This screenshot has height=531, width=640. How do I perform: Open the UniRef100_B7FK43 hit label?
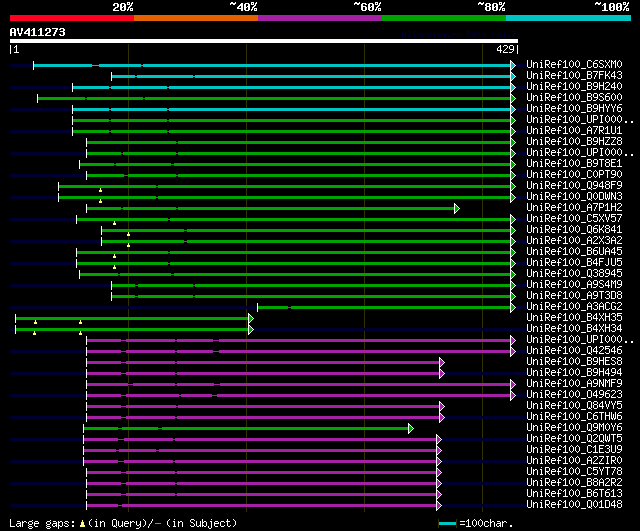574,76
